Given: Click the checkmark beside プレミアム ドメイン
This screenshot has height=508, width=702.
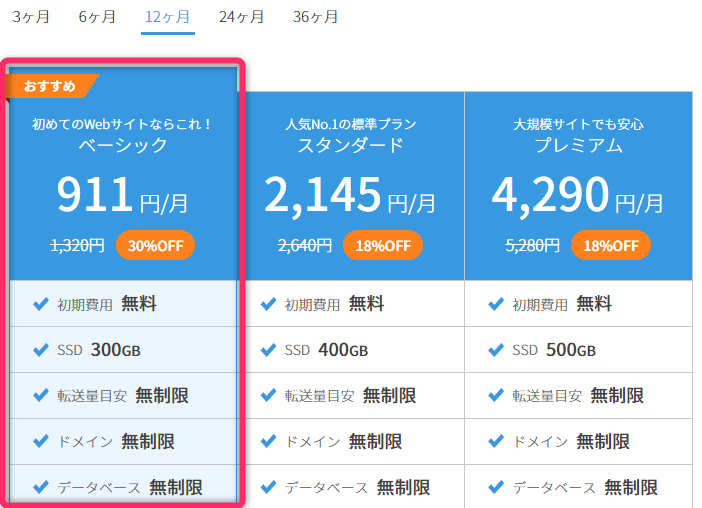Looking at the screenshot, I should (496, 441).
